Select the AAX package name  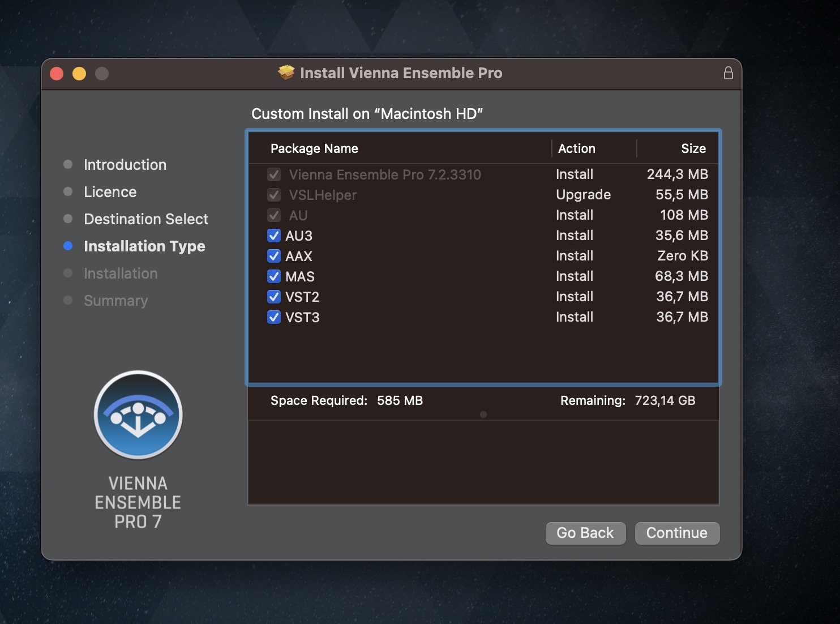pos(299,256)
